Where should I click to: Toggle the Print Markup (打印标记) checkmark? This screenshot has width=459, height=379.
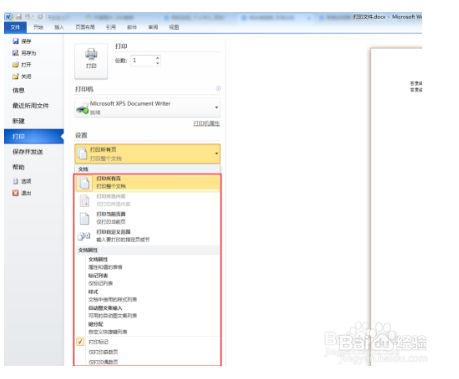(x=80, y=341)
